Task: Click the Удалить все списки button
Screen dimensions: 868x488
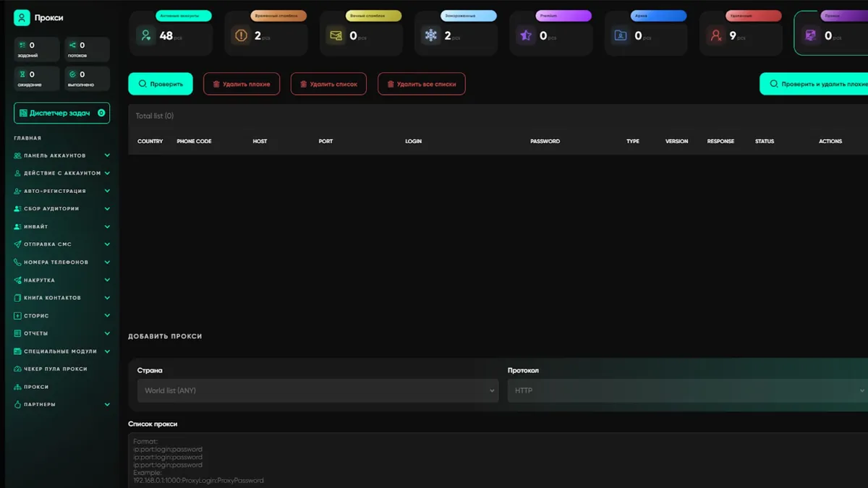Action: [x=421, y=84]
